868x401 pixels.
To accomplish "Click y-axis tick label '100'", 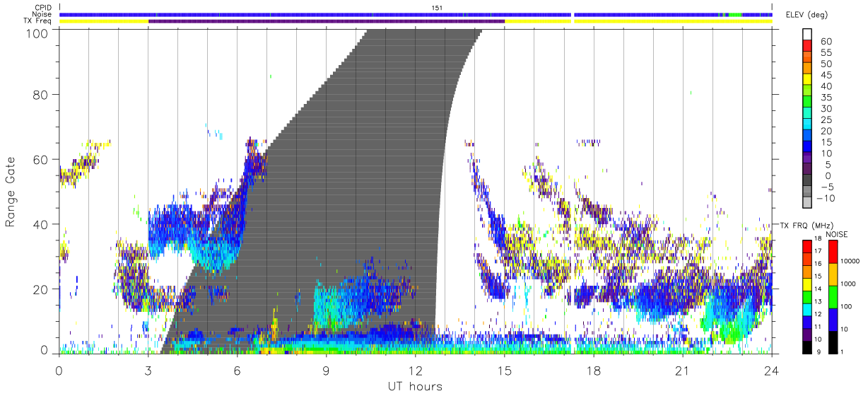I will (37, 33).
